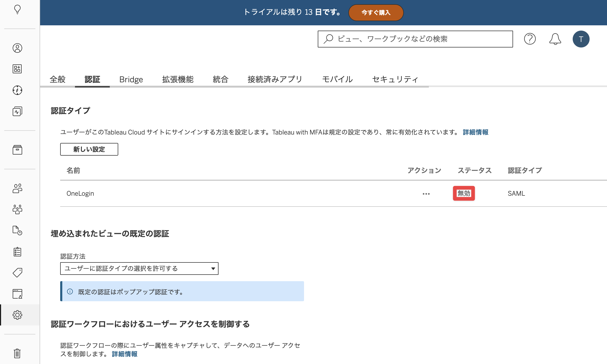This screenshot has width=607, height=364.
Task: Open 詳細情報 link in access control section
Action: pyautogui.click(x=125, y=354)
